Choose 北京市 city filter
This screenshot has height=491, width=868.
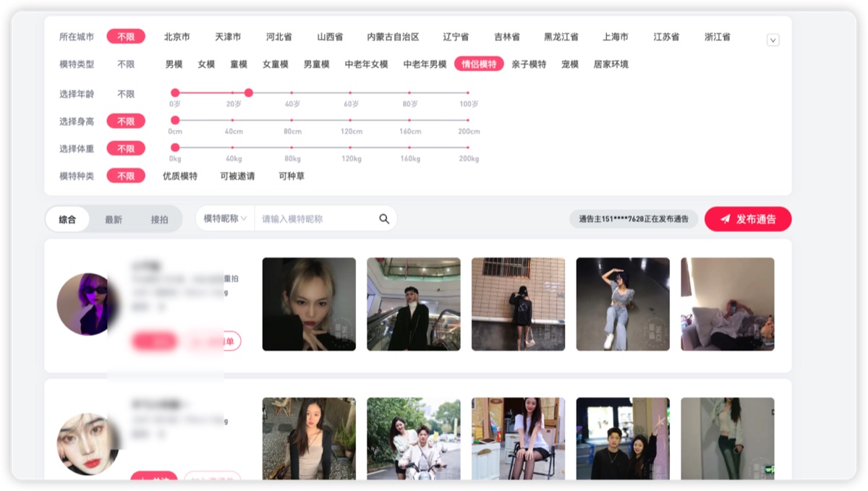pos(177,36)
